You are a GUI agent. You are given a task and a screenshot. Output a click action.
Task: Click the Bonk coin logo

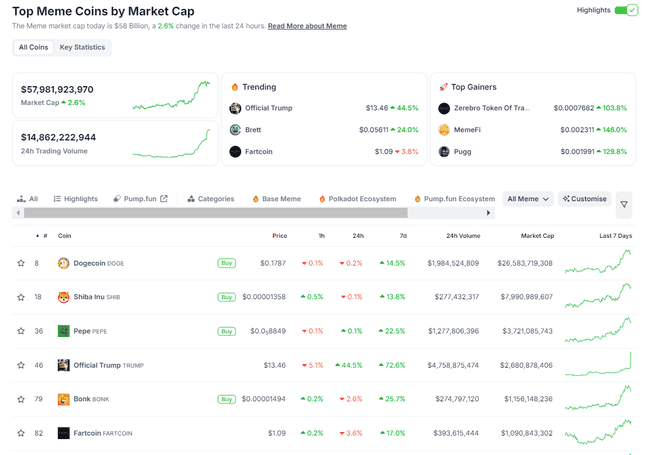click(x=64, y=399)
